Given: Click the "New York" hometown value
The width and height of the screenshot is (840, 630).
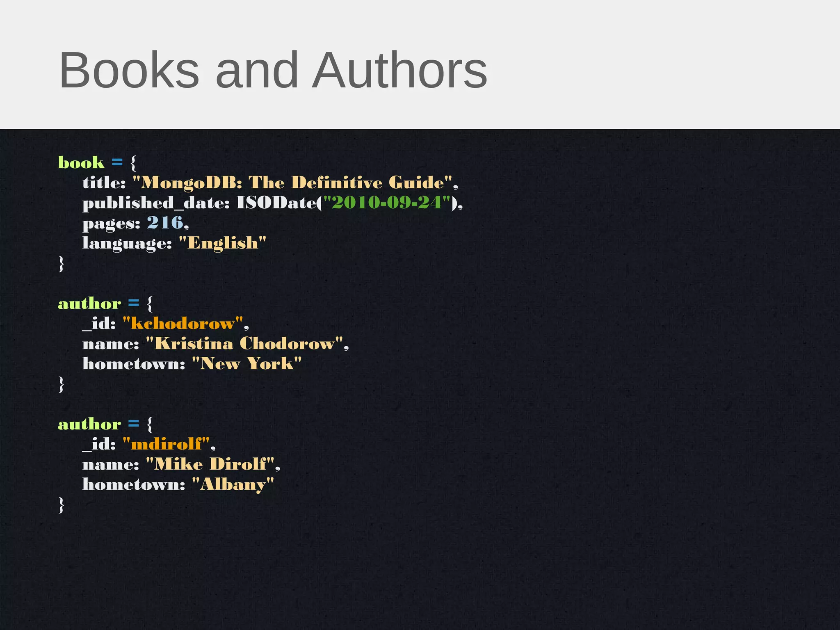Looking at the screenshot, I should [x=247, y=363].
